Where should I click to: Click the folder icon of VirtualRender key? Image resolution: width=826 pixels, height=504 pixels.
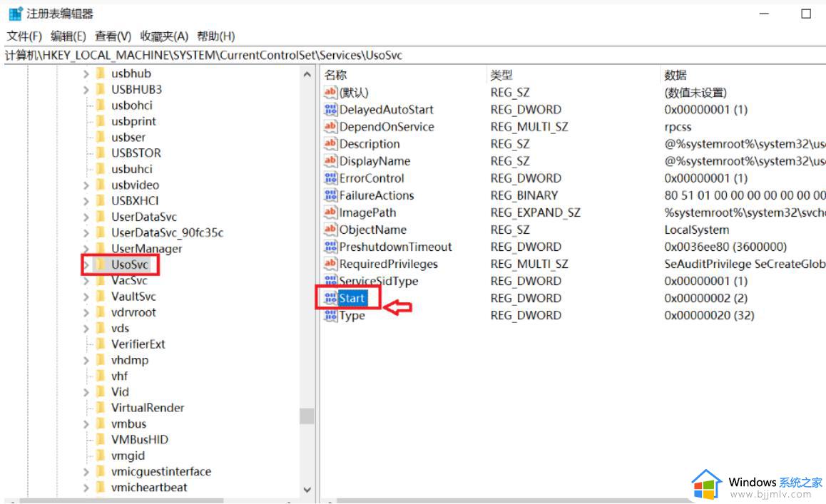coord(100,408)
